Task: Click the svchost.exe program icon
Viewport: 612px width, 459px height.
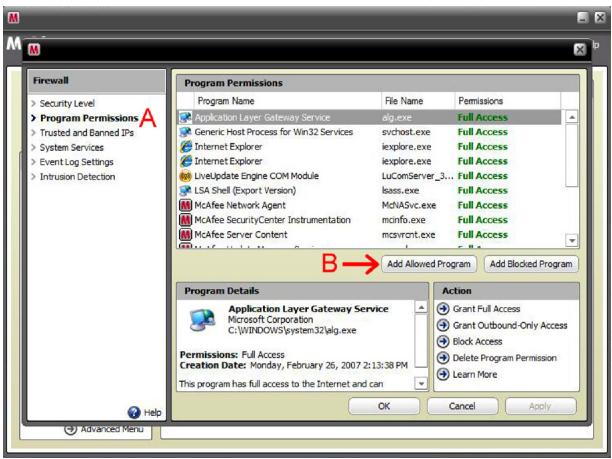Action: 185,132
